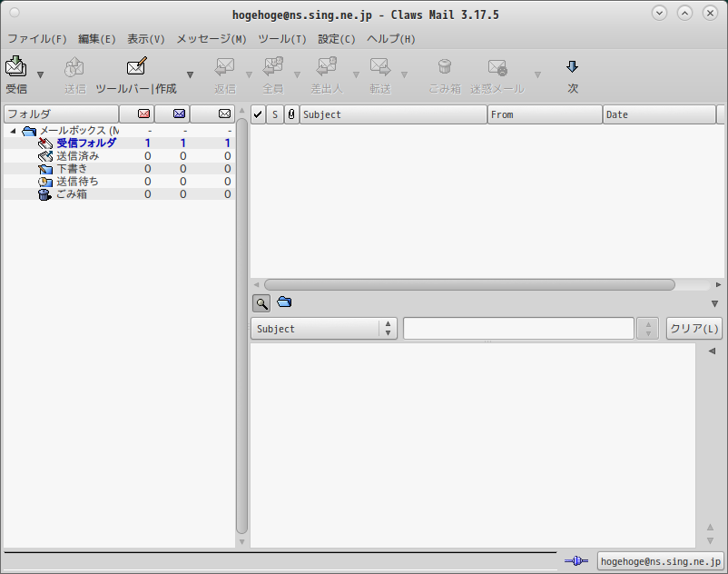The image size is (728, 574).
Task: Click the 返信 (Reply) toolbar icon
Action: [225, 67]
